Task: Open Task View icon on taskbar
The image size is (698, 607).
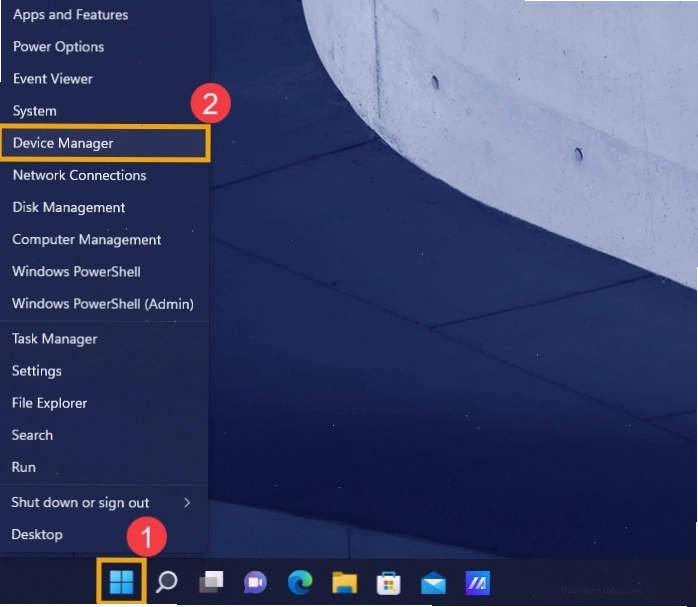Action: 211,582
